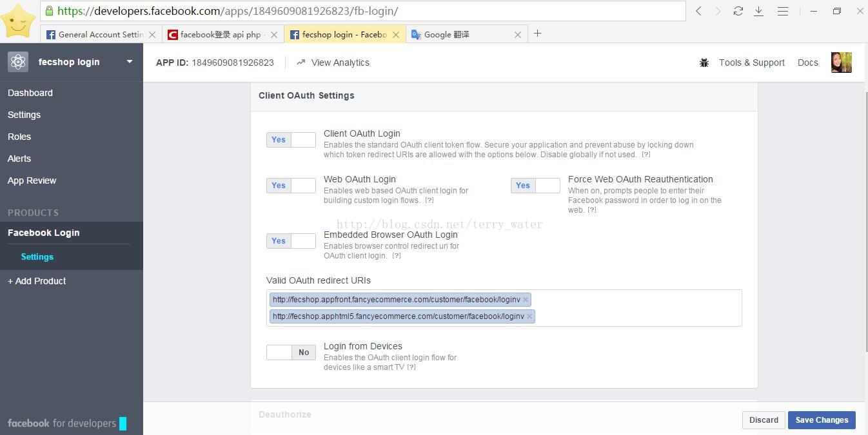Open help for Embedded Browser OAuth Login
This screenshot has height=435, width=868.
click(x=397, y=256)
